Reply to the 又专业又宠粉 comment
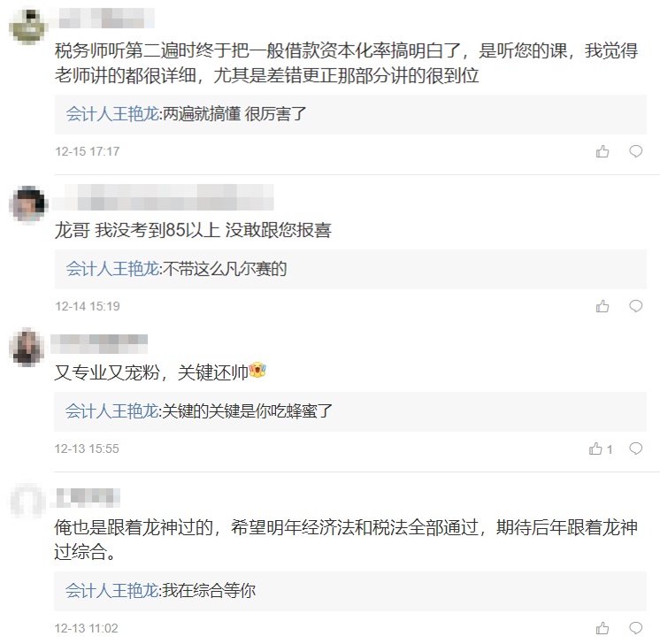Viewport: 660px width, 644px height. click(635, 449)
